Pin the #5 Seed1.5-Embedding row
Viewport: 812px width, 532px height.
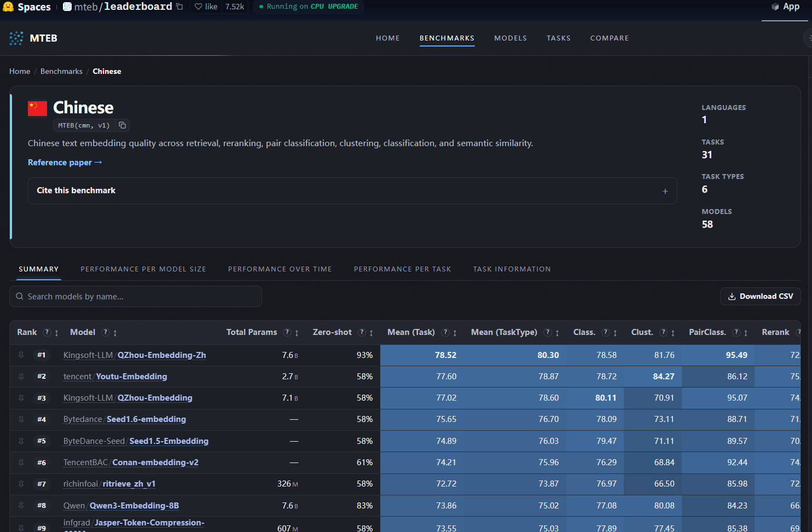[21, 441]
